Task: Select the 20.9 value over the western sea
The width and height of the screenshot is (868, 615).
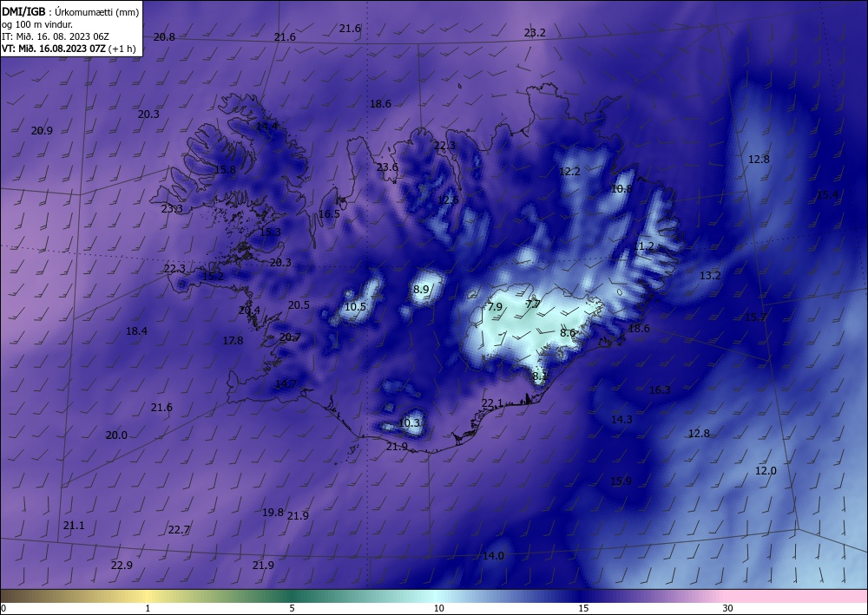Action: pos(42,130)
